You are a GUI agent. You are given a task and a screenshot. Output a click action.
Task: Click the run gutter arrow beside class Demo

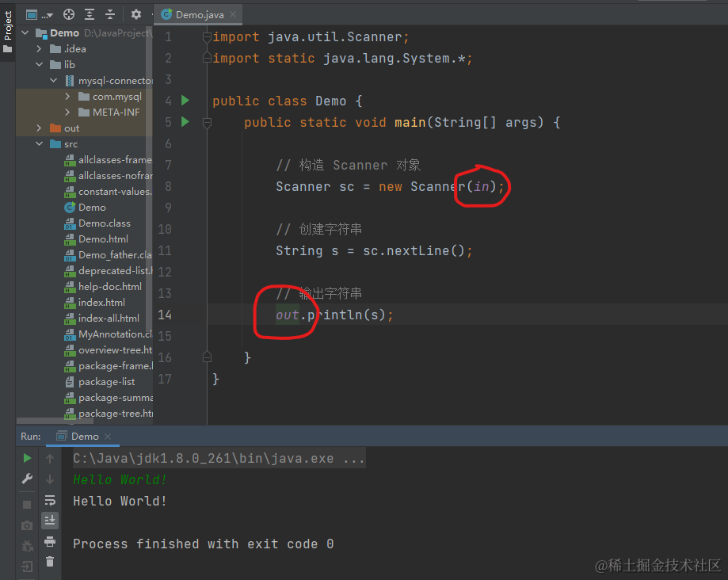click(185, 101)
